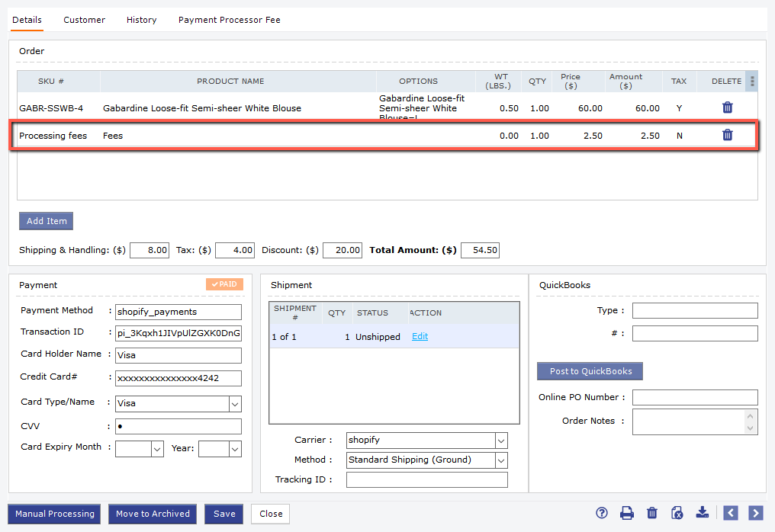
Task: Click the 60.00 price cell
Action: pos(590,108)
